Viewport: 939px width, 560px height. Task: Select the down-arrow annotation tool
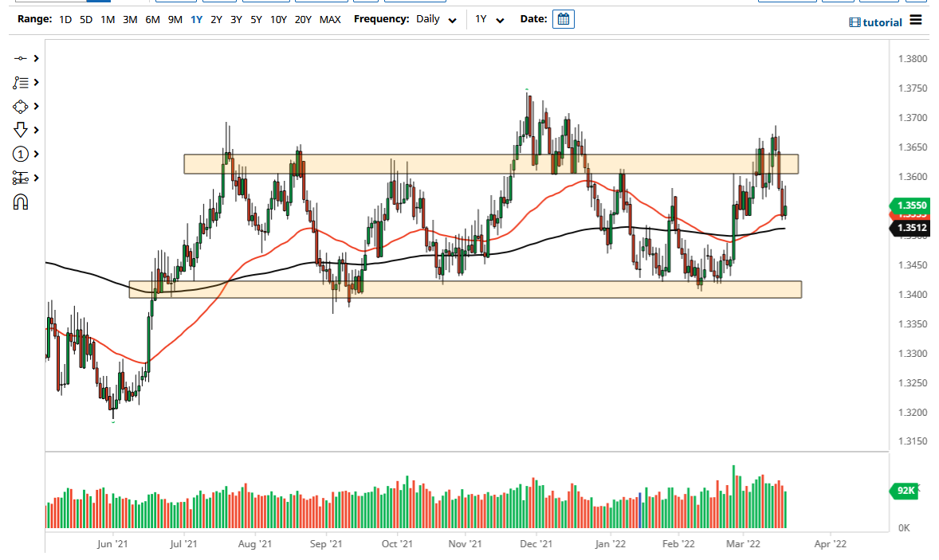pos(21,130)
